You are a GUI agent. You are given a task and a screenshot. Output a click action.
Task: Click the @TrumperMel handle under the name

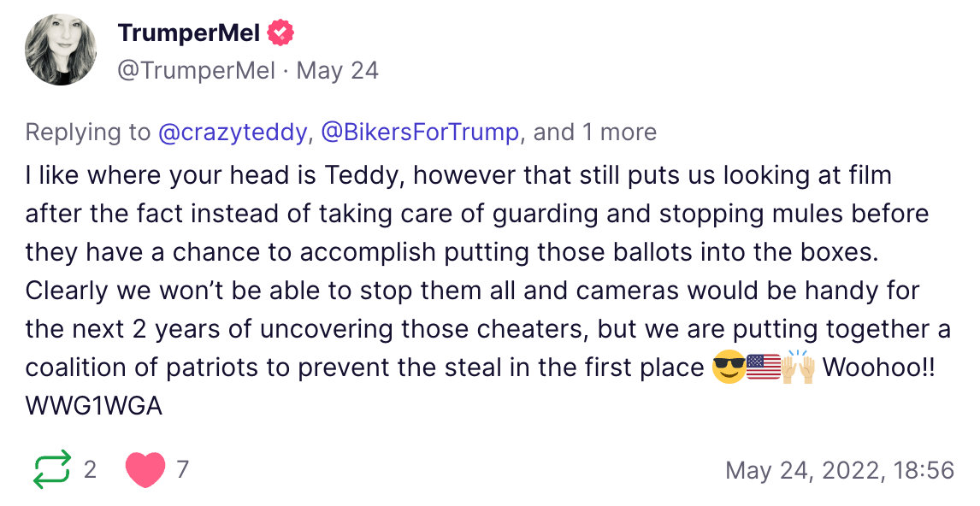[x=196, y=70]
